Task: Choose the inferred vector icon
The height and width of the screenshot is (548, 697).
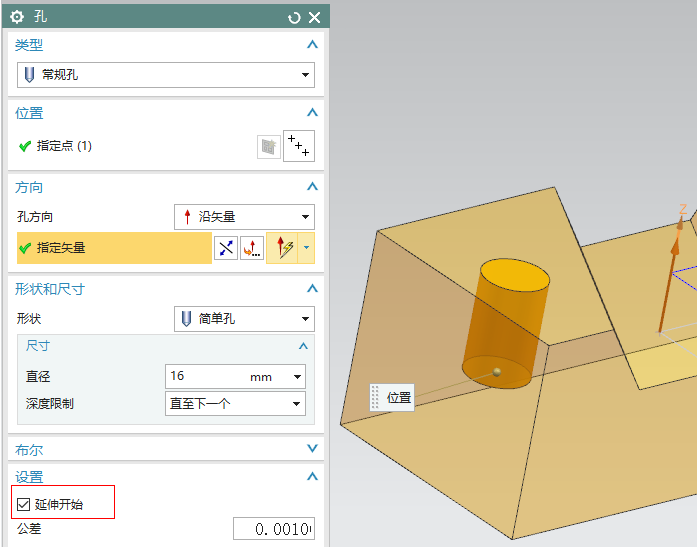Action: [x=282, y=248]
